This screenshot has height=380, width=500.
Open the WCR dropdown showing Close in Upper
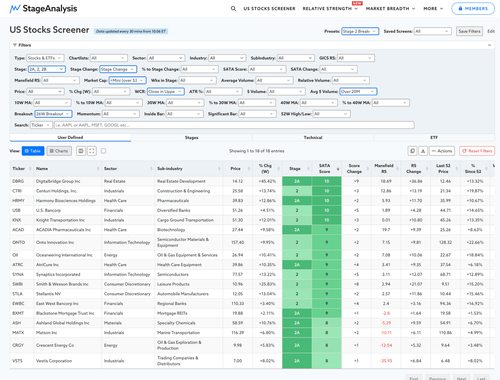point(166,92)
